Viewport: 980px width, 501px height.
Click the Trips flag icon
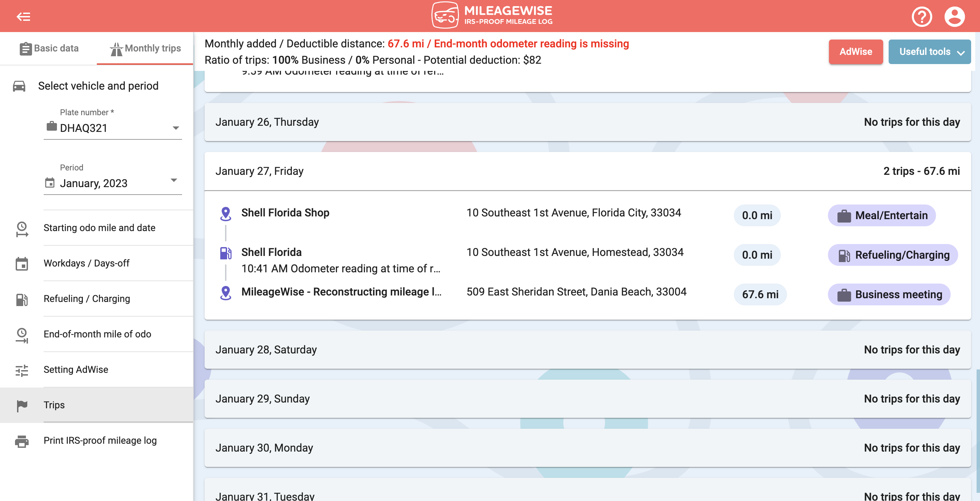pos(22,406)
